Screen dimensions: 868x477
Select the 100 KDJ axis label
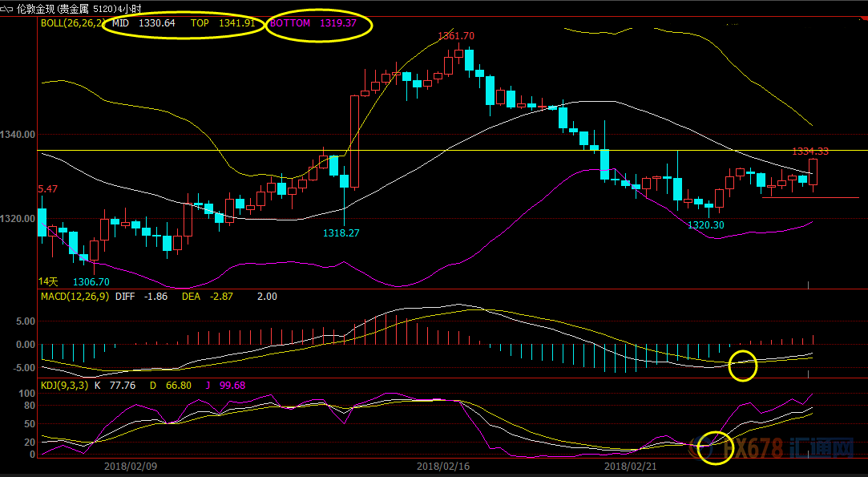tap(28, 394)
